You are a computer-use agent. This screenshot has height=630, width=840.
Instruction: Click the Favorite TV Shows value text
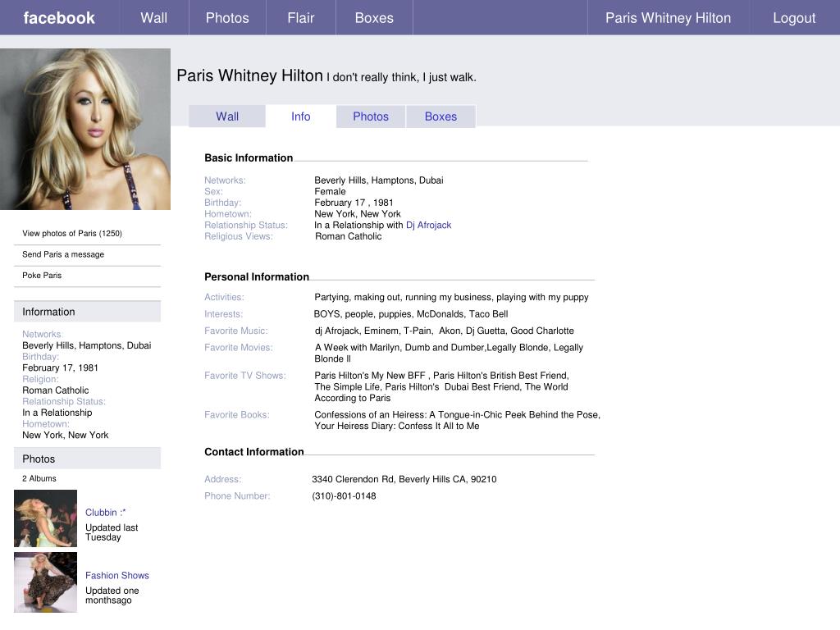pyautogui.click(x=442, y=387)
